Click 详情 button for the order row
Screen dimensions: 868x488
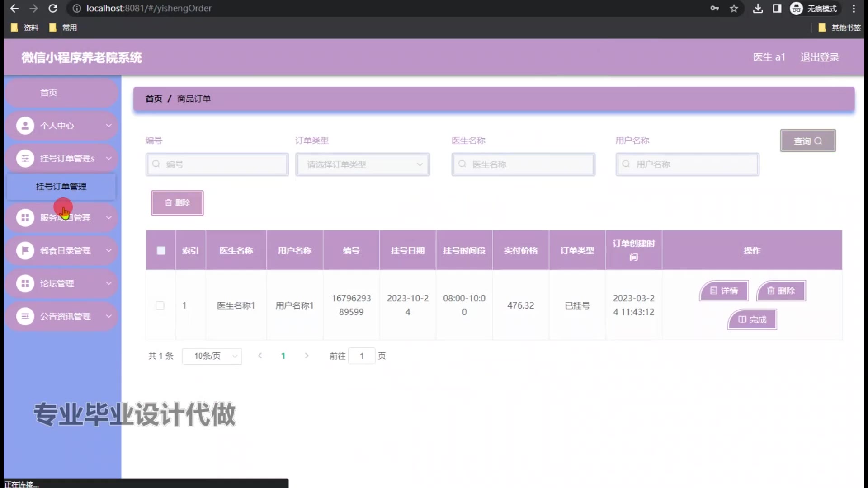[x=724, y=291]
